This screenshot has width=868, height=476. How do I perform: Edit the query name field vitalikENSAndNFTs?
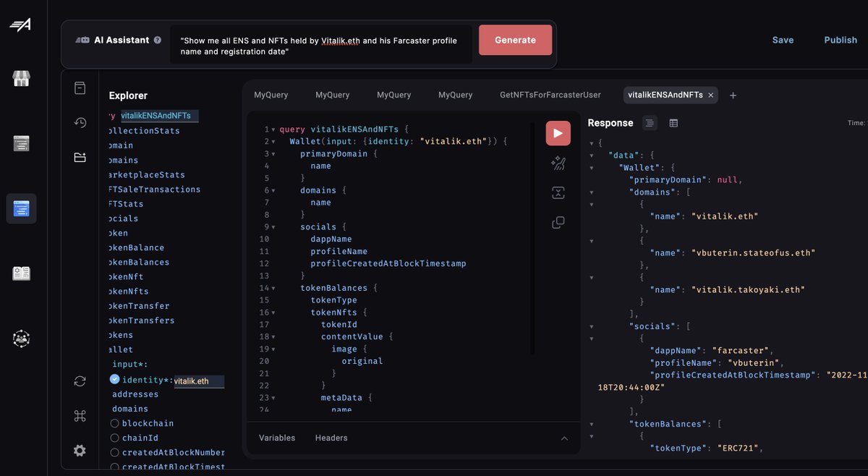click(x=159, y=116)
